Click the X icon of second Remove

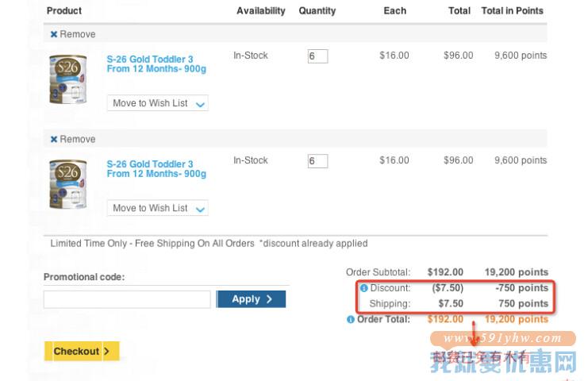(54, 139)
